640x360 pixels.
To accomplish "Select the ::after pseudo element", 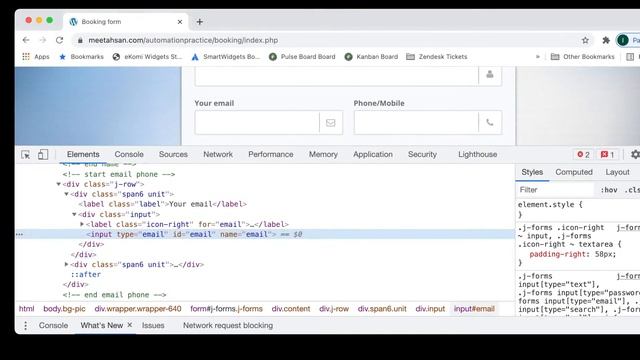I will [x=86, y=274].
